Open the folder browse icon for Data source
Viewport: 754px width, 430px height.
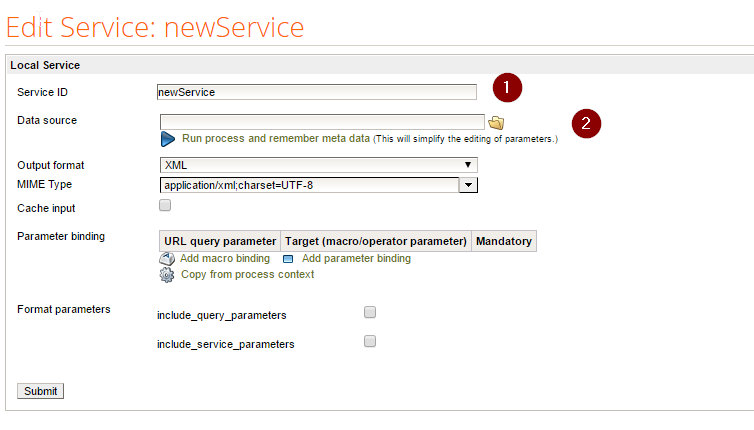tap(496, 123)
